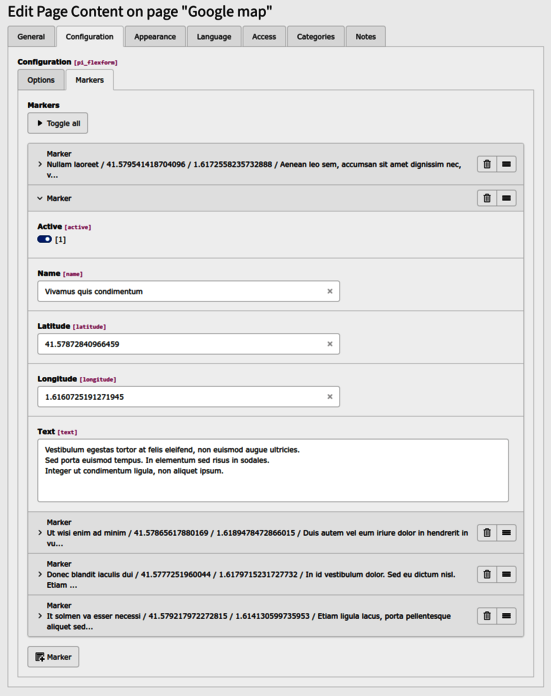Screen dimensions: 551x696
Task: Delete the Nullam laoreet marker
Action: 487,164
